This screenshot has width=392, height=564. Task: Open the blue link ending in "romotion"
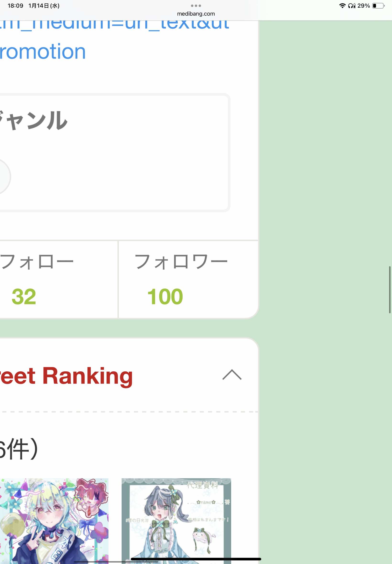coord(43,52)
